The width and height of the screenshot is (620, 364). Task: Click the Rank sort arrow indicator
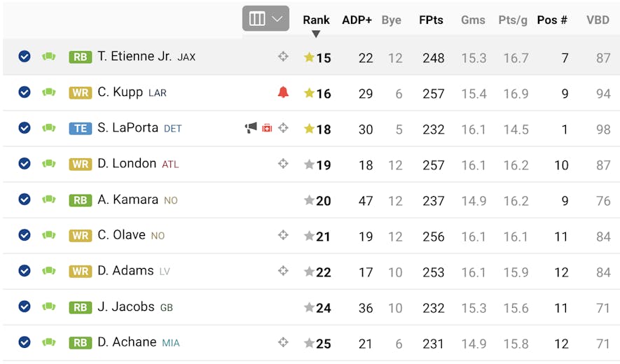(x=316, y=34)
